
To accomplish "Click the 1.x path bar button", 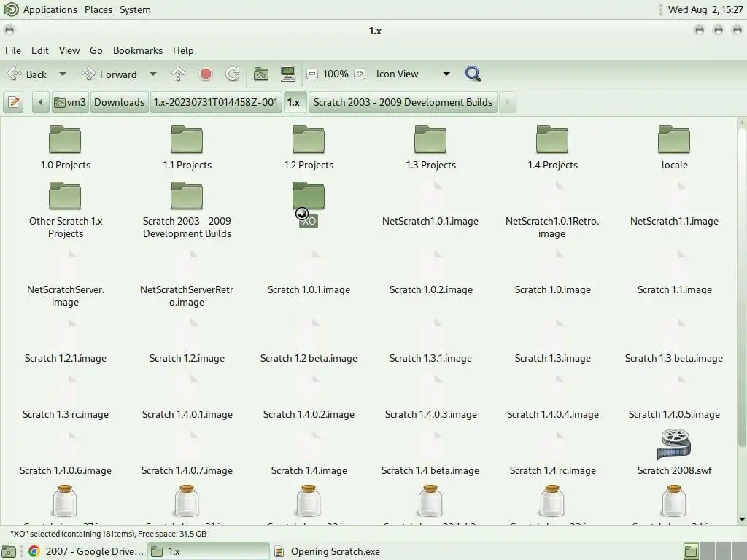I will [294, 102].
